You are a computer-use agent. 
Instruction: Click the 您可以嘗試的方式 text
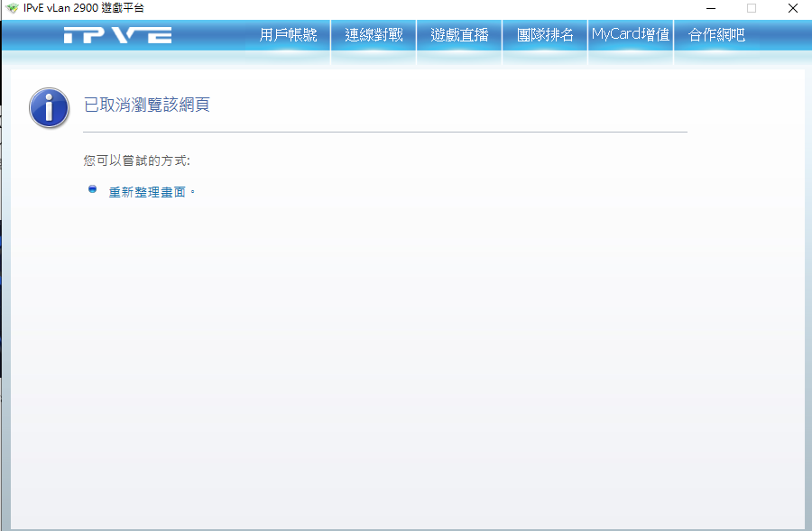(x=137, y=160)
